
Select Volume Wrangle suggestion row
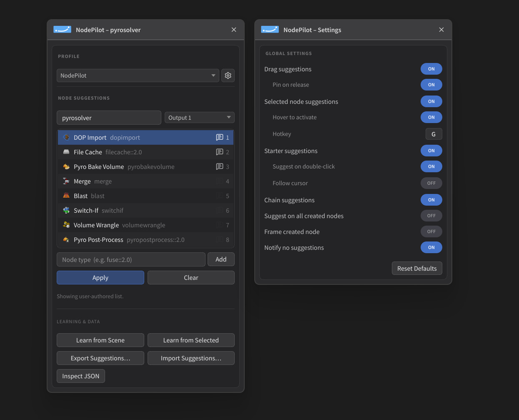145,225
